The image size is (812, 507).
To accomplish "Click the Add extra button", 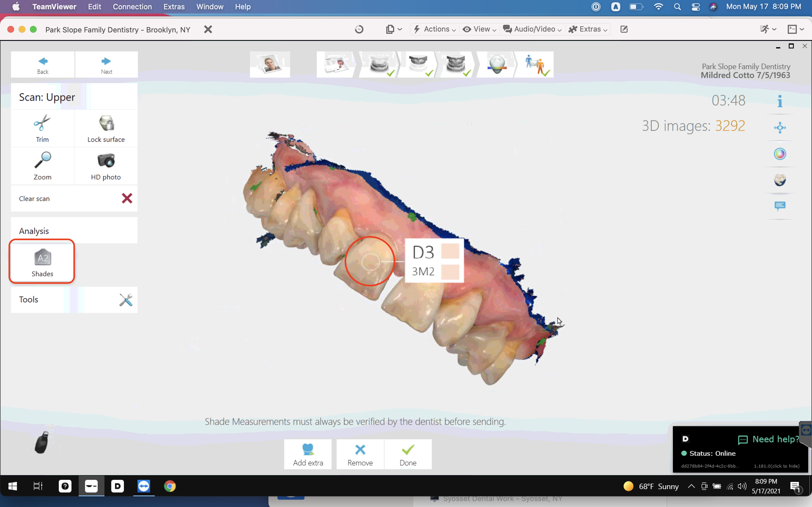I will coord(308,454).
